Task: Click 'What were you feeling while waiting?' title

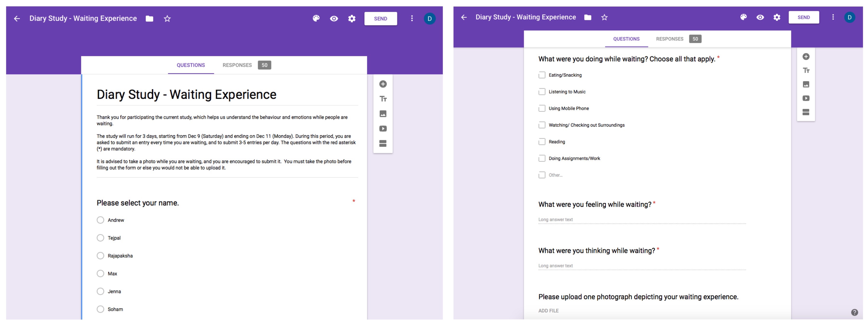Action: (x=595, y=205)
